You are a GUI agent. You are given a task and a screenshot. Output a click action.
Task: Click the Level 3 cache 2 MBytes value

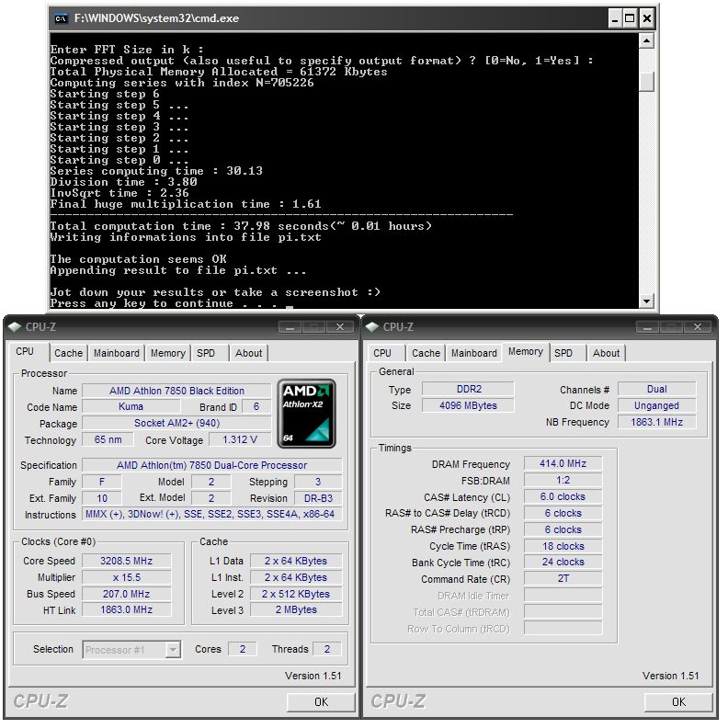point(296,609)
